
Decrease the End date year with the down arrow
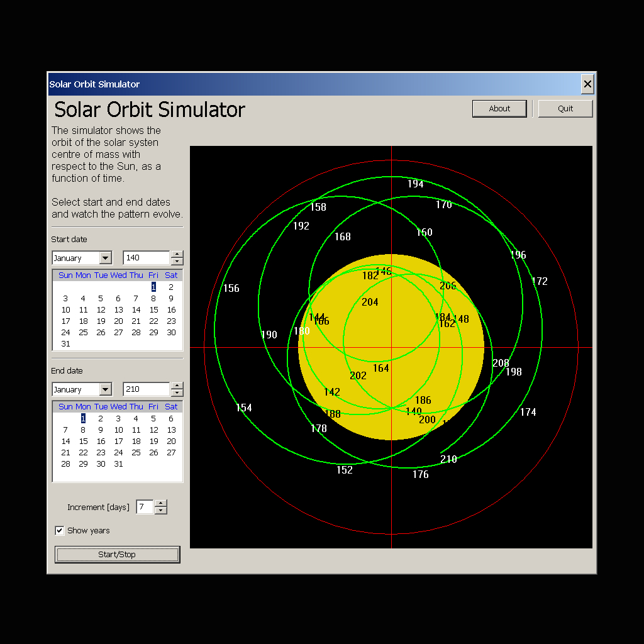click(177, 392)
